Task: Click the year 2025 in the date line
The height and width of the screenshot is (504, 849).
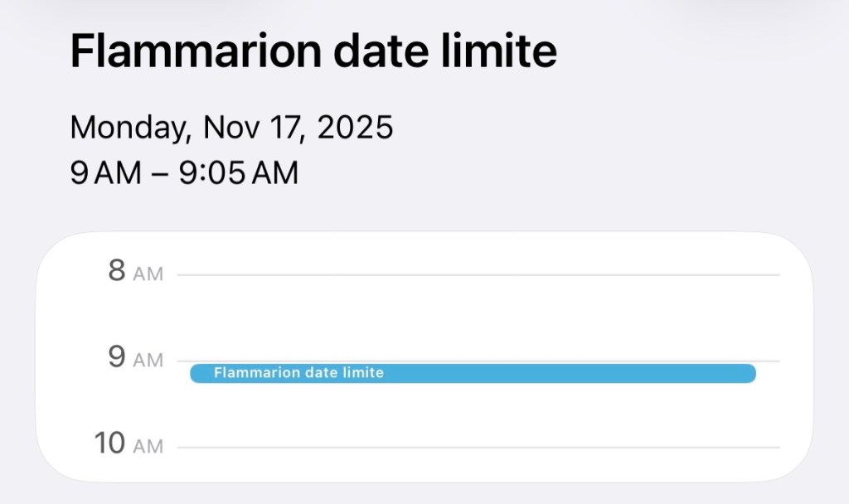Action: 358,128
